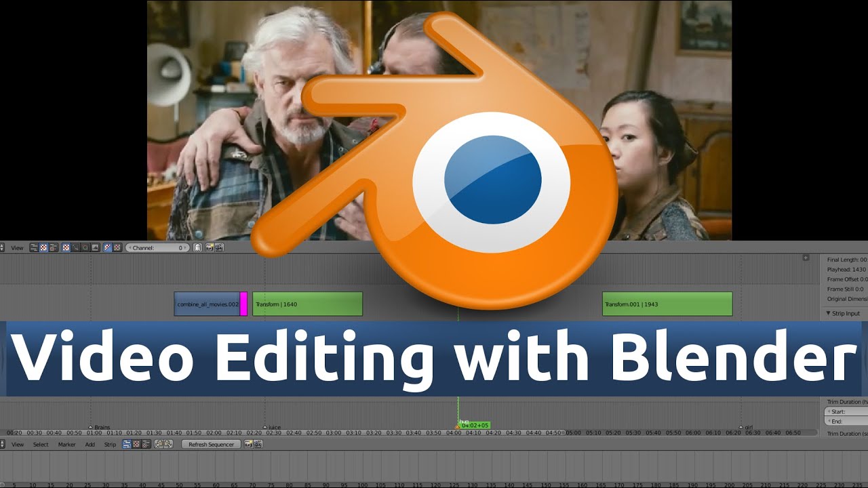Open the Select menu
Image resolution: width=868 pixels, height=488 pixels.
41,445
